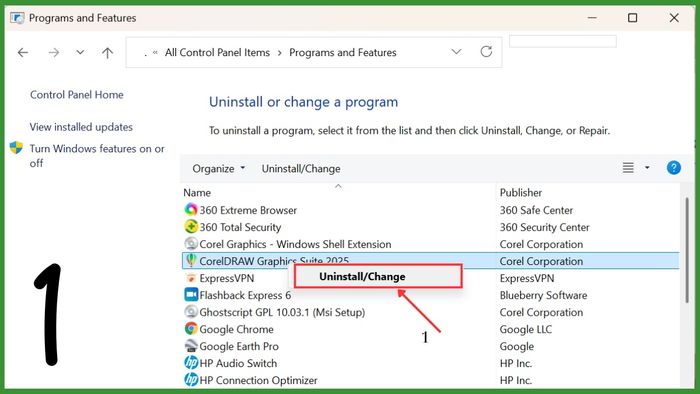Select Corel Graphics - Windows Shell Extension
The image size is (700, 394).
click(x=295, y=244)
